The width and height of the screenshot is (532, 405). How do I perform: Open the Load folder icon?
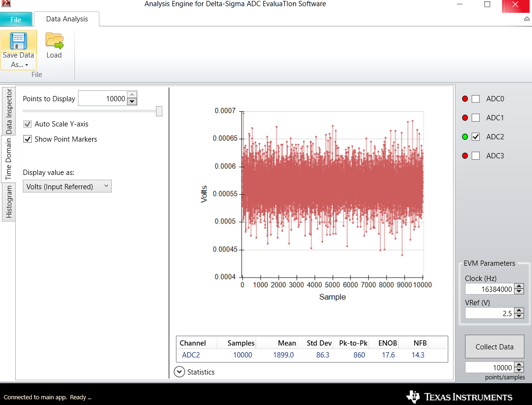[54, 41]
